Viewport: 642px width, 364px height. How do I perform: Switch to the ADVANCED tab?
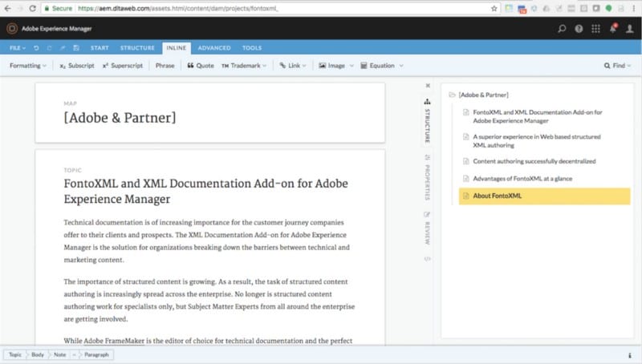click(214, 48)
